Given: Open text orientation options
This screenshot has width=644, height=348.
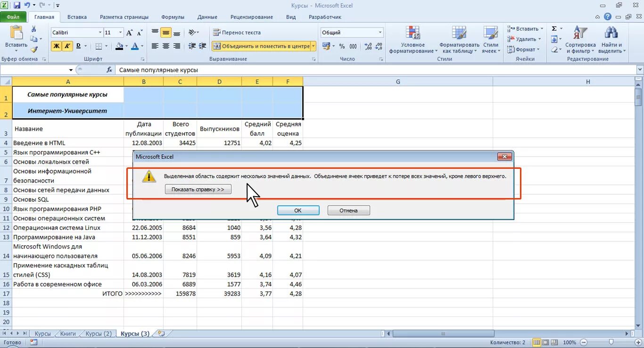Looking at the screenshot, I should pos(193,33).
